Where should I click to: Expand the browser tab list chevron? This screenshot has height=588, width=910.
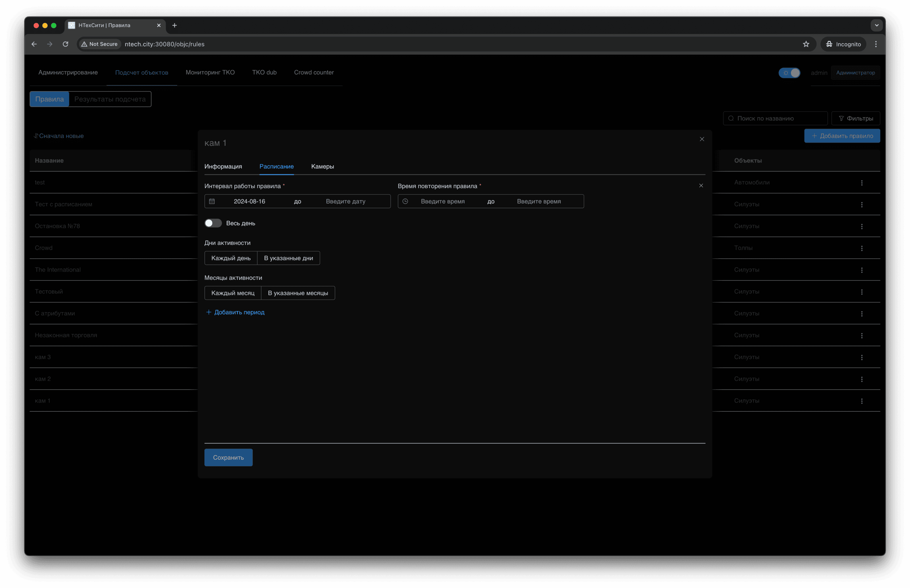[876, 25]
